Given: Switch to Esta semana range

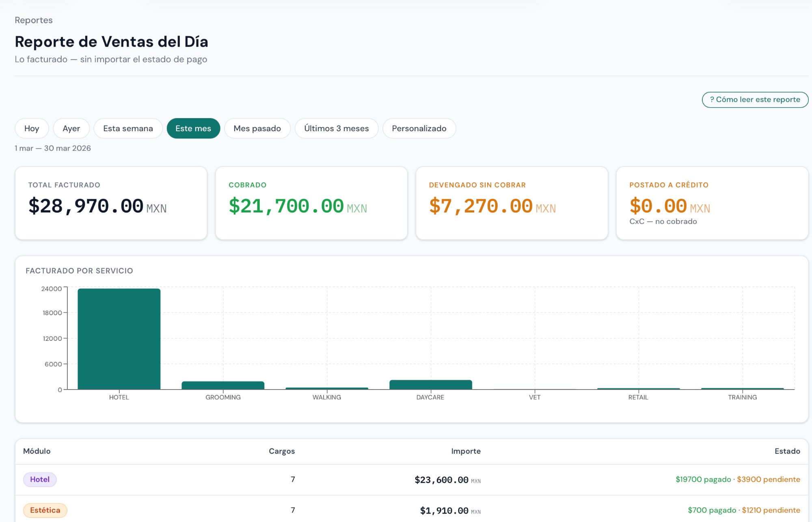Looking at the screenshot, I should (x=128, y=128).
